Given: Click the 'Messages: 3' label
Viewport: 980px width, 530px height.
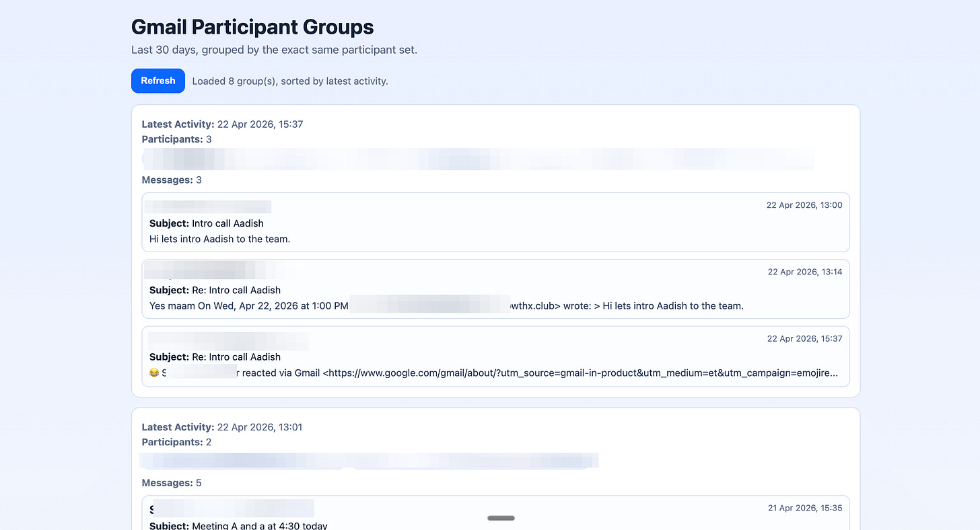Looking at the screenshot, I should pyautogui.click(x=172, y=180).
